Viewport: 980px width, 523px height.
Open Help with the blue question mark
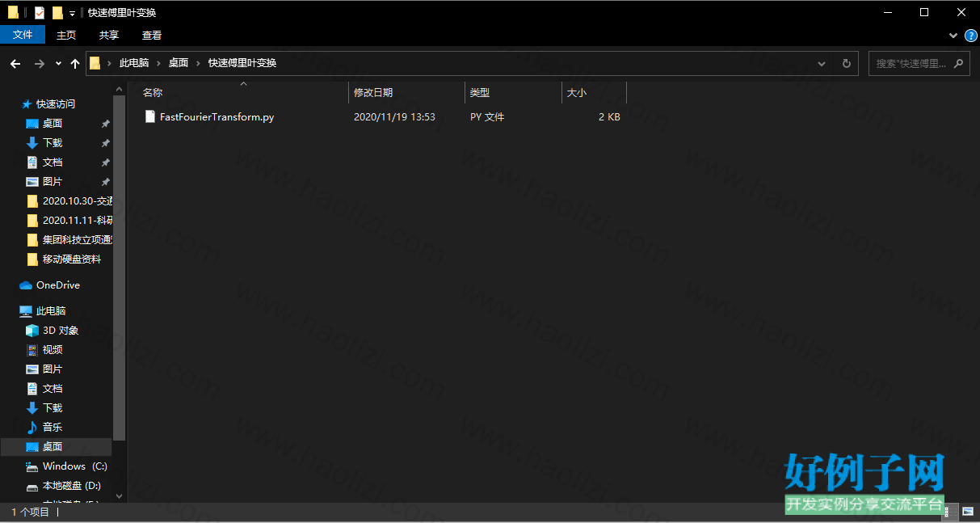(x=970, y=36)
